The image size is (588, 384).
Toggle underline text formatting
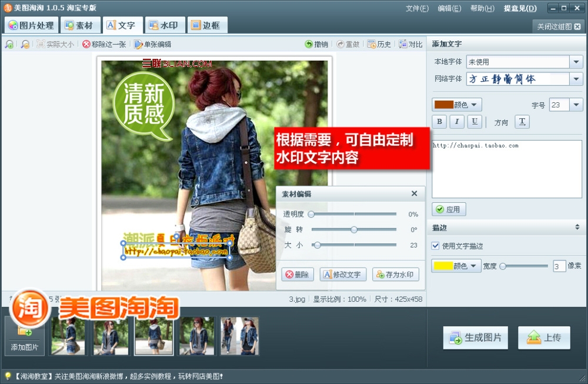475,122
